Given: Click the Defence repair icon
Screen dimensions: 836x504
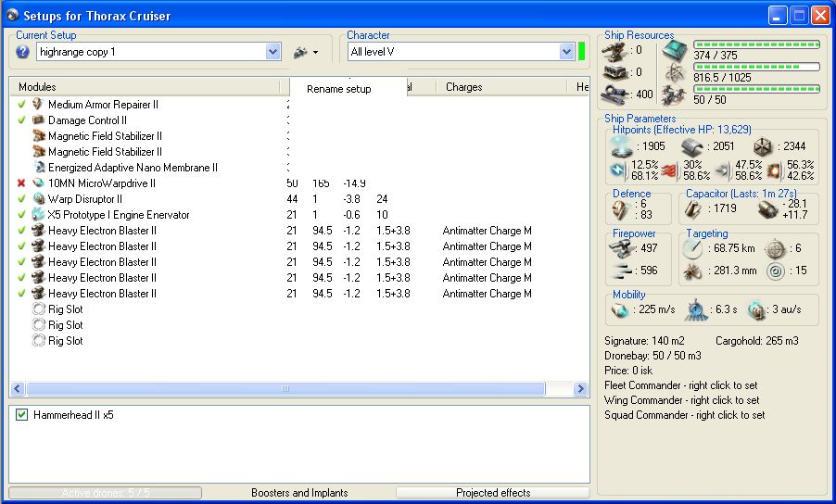Looking at the screenshot, I should point(620,209).
